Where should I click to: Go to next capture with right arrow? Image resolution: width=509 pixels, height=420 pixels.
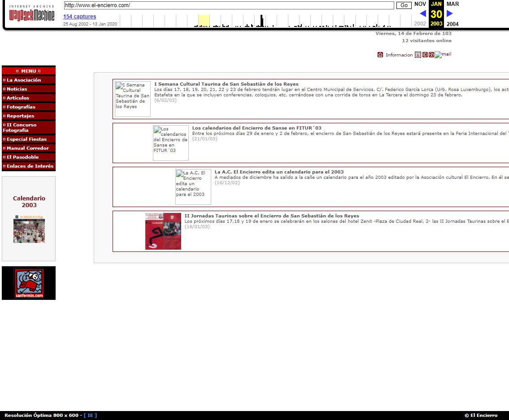pyautogui.click(x=450, y=13)
